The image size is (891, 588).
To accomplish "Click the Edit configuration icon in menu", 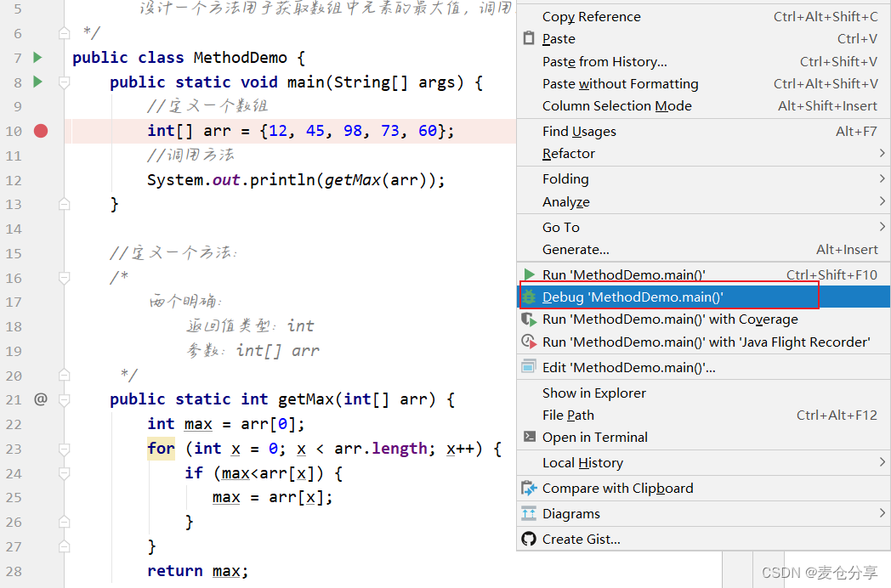I will coord(529,367).
